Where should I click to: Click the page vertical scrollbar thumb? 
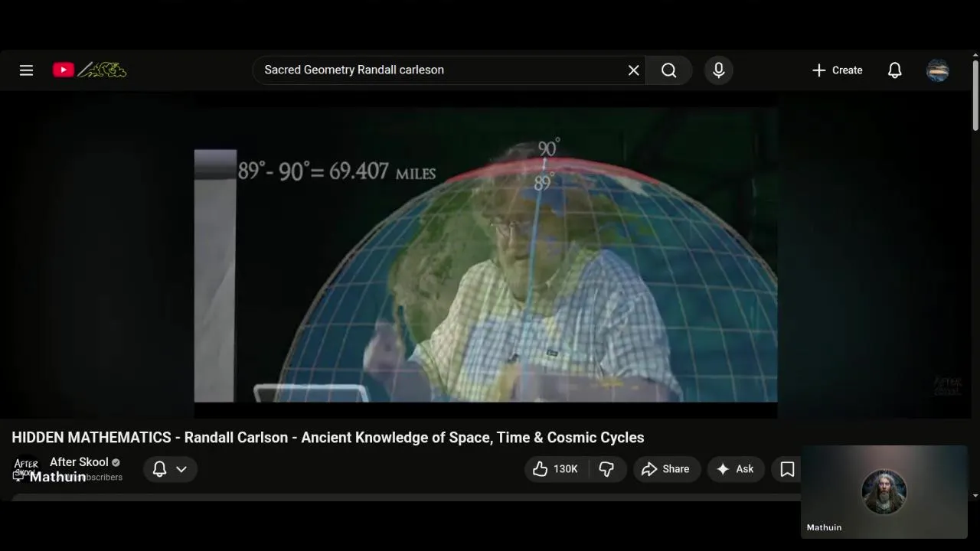click(x=975, y=96)
